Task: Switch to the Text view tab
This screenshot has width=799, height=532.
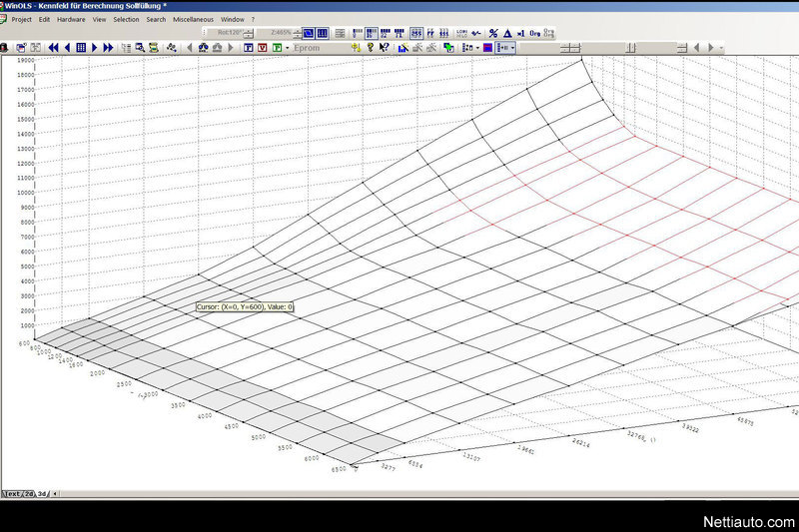Action: (x=12, y=493)
